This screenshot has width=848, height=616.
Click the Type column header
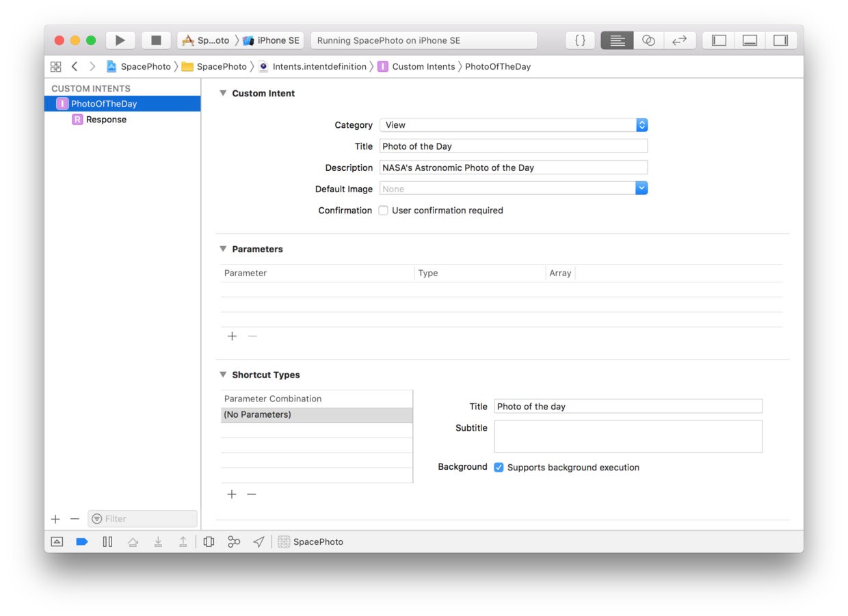[x=480, y=273]
